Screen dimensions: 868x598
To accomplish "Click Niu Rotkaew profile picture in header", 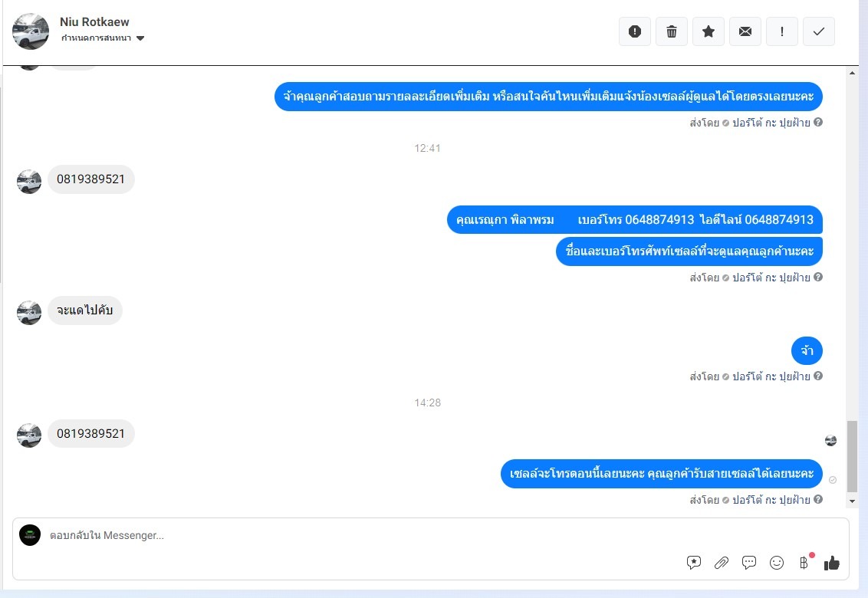I will coord(31,31).
